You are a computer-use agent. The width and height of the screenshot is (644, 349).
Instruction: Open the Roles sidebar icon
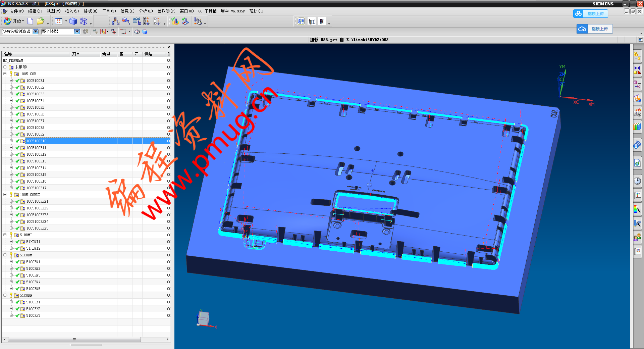(x=637, y=238)
